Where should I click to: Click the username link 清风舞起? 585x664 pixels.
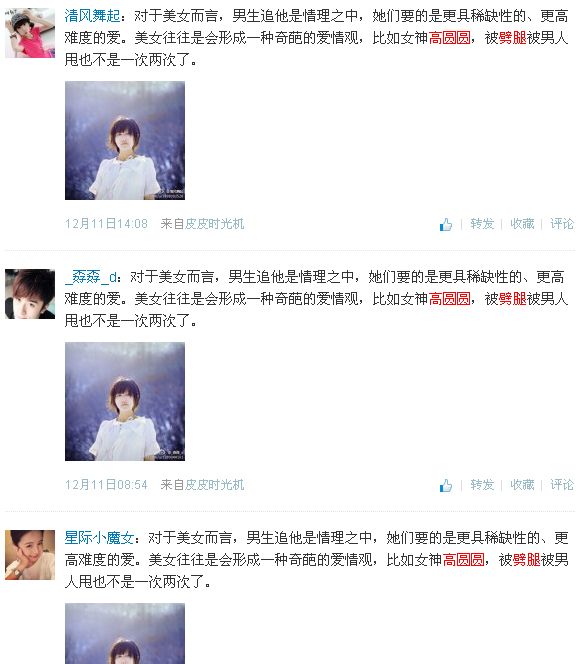[x=92, y=16]
